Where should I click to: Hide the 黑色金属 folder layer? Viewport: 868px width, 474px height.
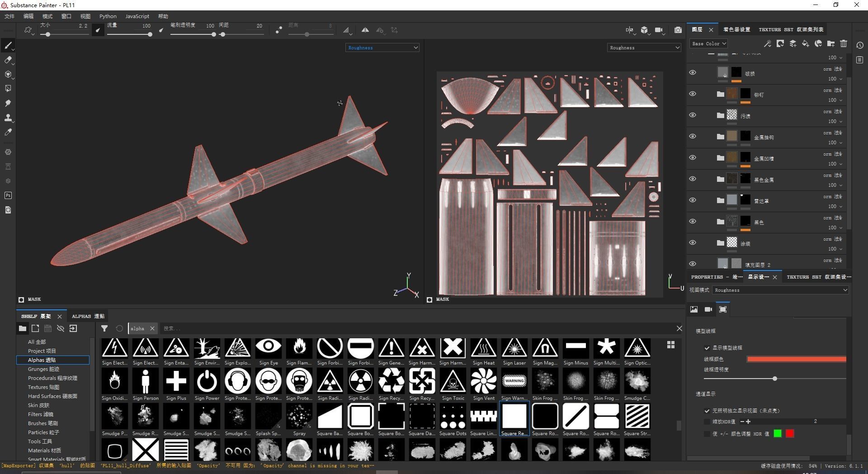[692, 179]
